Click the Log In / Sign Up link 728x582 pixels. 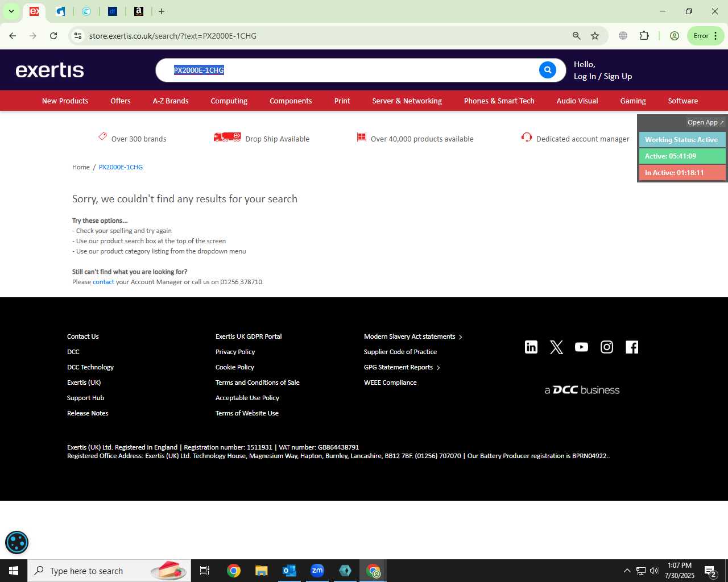click(x=603, y=76)
